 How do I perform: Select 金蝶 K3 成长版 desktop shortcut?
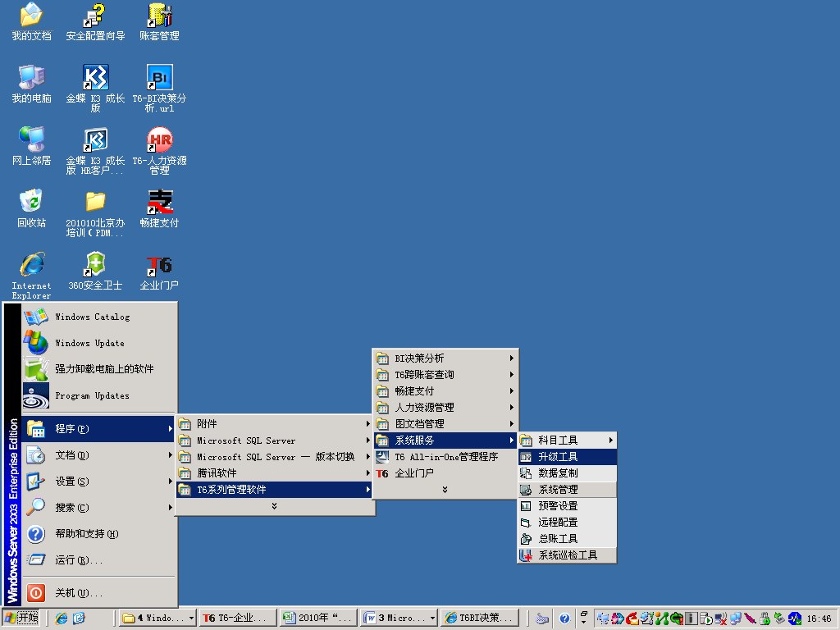[95, 89]
